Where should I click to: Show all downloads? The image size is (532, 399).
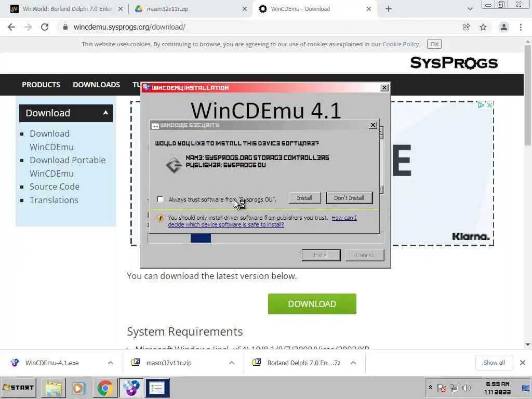(x=494, y=363)
